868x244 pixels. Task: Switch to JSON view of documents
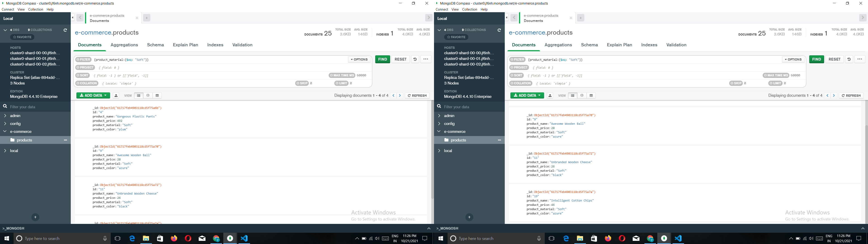[148, 95]
